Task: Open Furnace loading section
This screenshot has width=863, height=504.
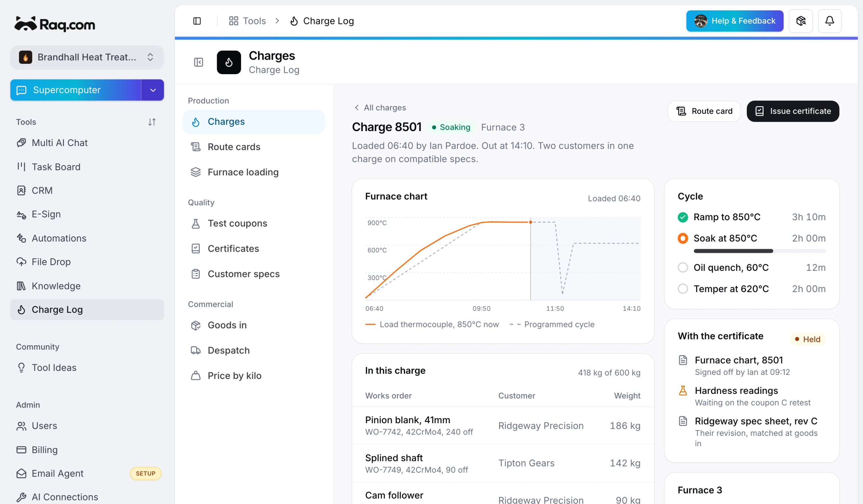Action: click(x=253, y=172)
